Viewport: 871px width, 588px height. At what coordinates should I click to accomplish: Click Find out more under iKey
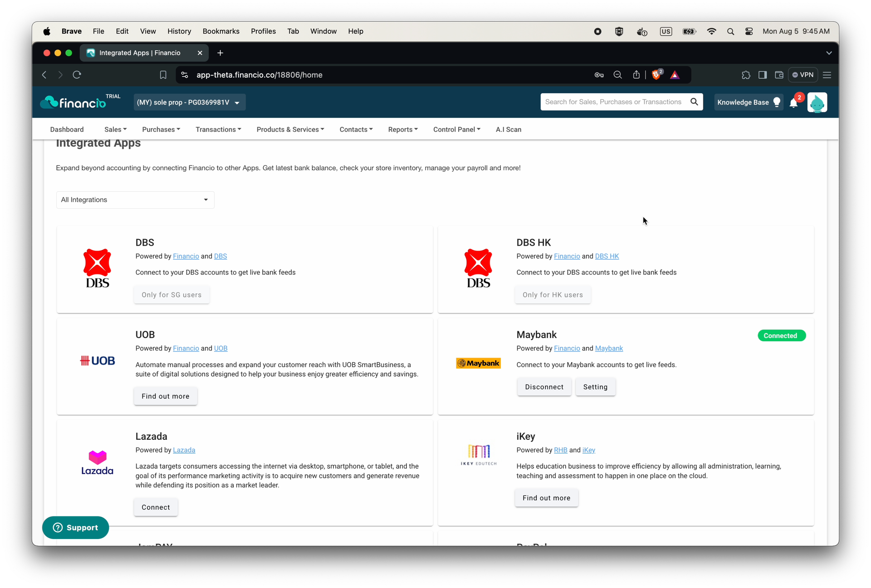point(546,498)
